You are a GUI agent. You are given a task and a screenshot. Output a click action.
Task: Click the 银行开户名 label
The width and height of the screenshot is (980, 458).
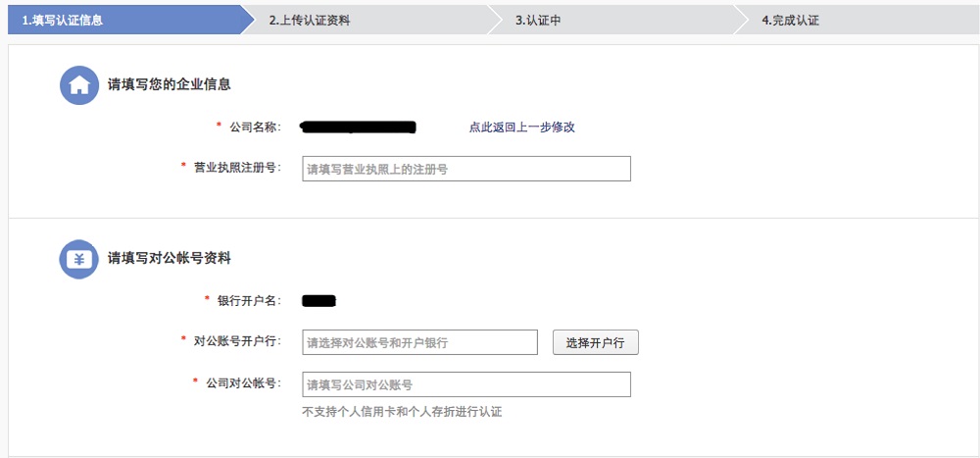(249, 300)
